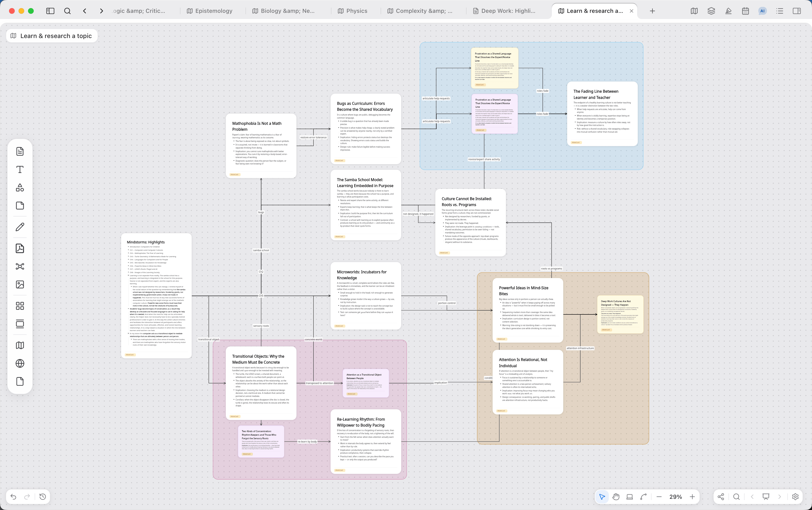Screen dimensions: 812x510
Task: Open the whiteboard map icon in the left toolbar
Action: pyautogui.click(x=20, y=345)
